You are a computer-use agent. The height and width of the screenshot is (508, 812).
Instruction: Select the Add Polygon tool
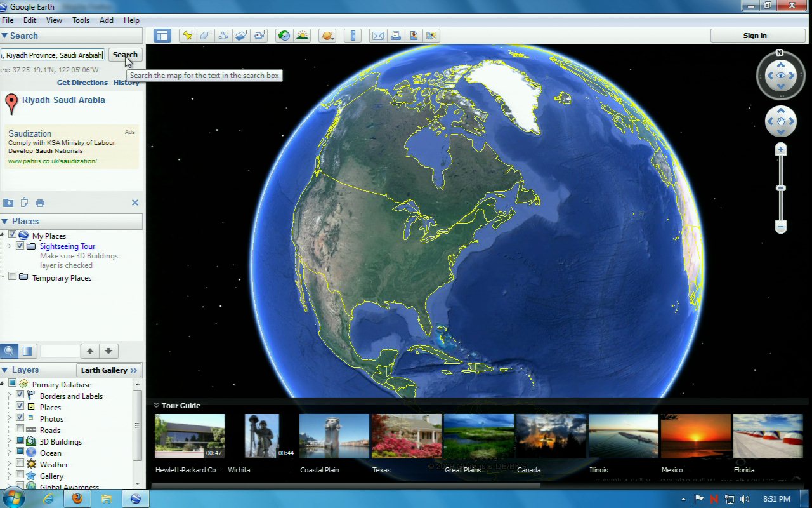206,36
